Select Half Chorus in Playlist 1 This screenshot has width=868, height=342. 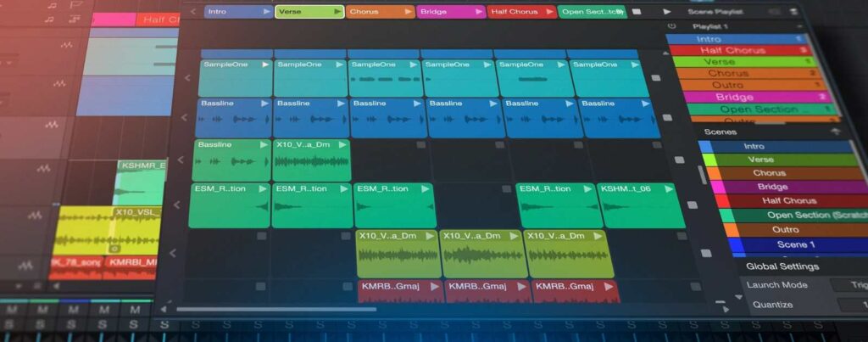pyautogui.click(x=732, y=50)
